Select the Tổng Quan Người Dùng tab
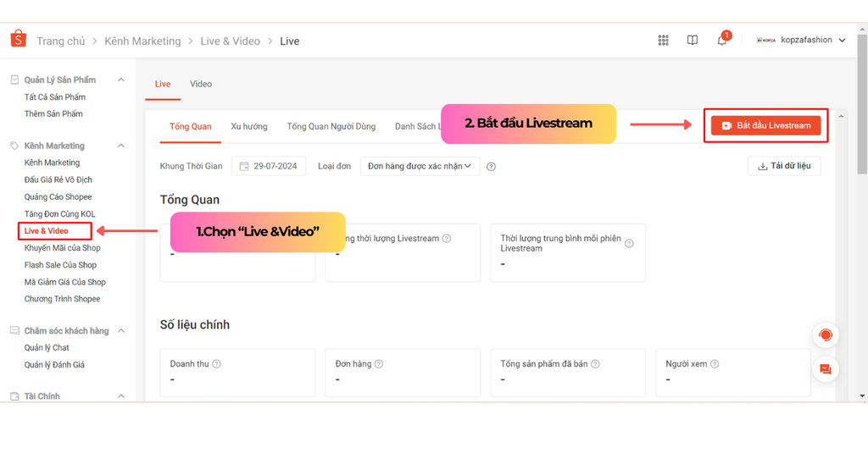 331,127
